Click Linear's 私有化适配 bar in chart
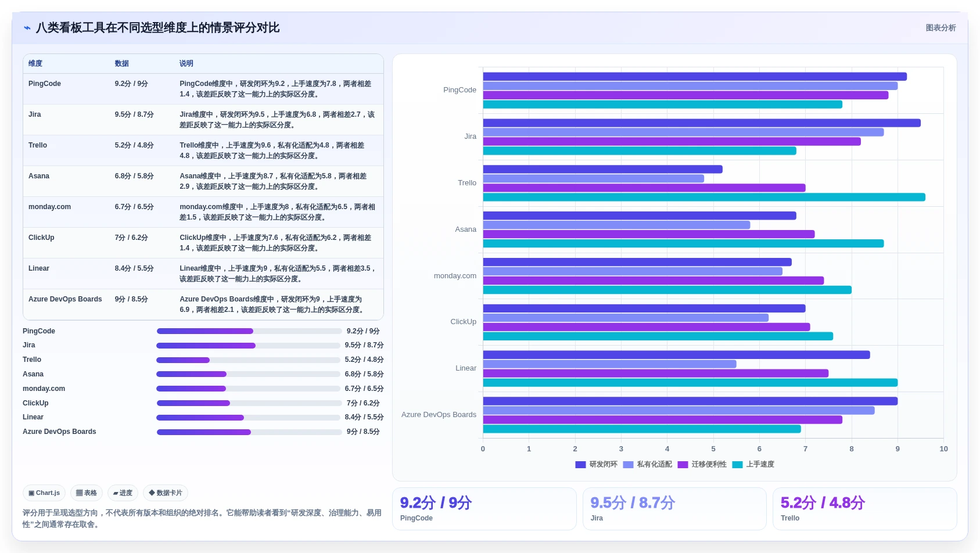 click(610, 364)
